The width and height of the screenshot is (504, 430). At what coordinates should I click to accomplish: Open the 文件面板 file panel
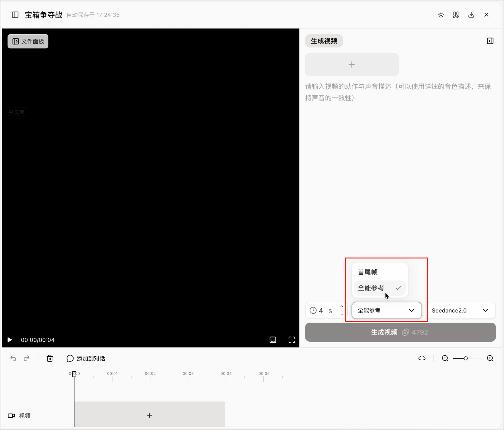pos(28,41)
